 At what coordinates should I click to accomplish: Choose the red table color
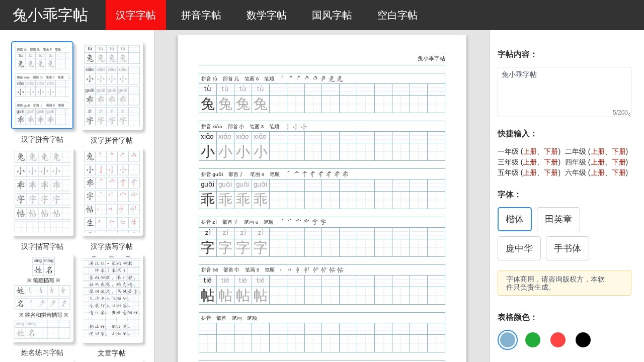[557, 340]
